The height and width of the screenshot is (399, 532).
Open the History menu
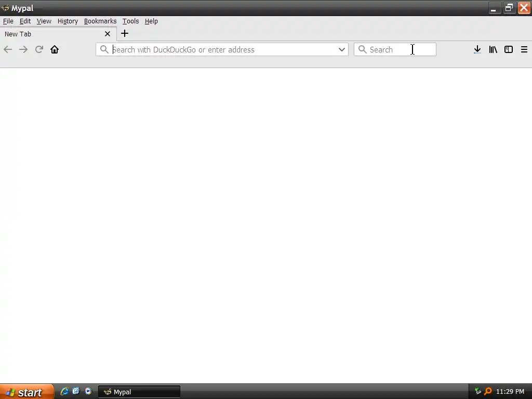pos(68,21)
